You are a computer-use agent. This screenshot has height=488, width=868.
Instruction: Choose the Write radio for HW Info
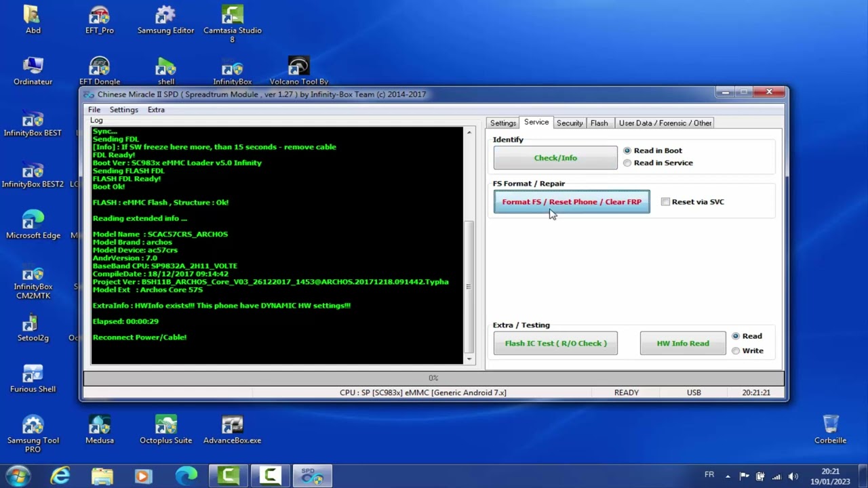(747, 350)
